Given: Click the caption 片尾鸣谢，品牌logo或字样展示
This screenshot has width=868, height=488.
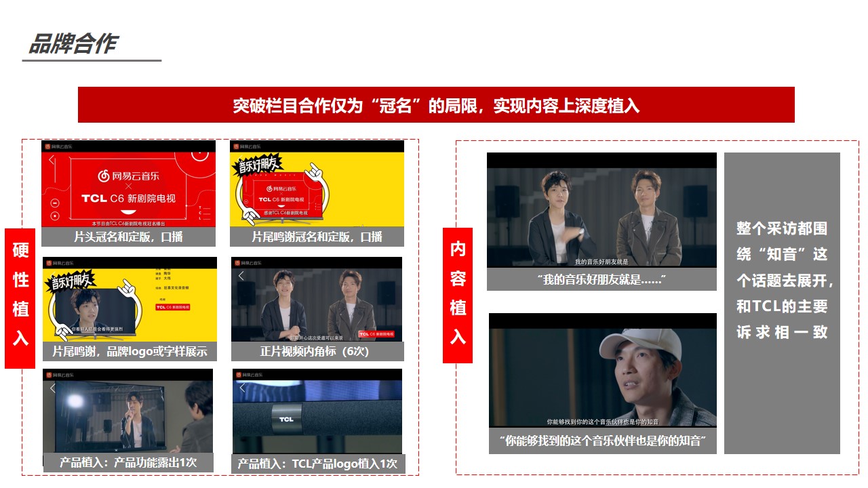Looking at the screenshot, I should coord(130,351).
